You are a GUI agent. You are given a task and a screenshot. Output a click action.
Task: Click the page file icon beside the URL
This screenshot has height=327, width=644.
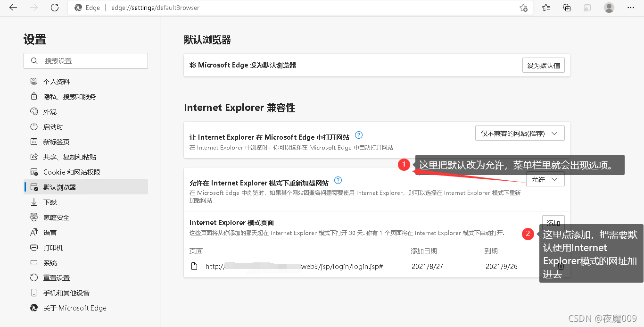pyautogui.click(x=194, y=267)
